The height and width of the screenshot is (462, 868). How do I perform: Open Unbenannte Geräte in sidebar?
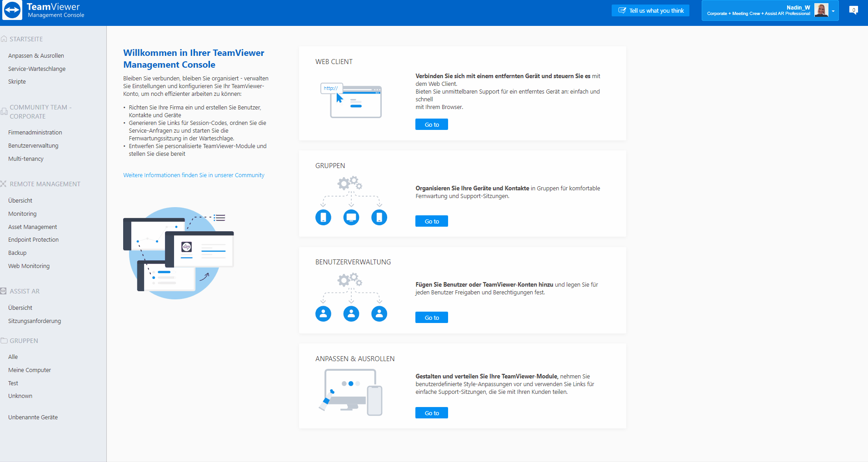click(33, 417)
